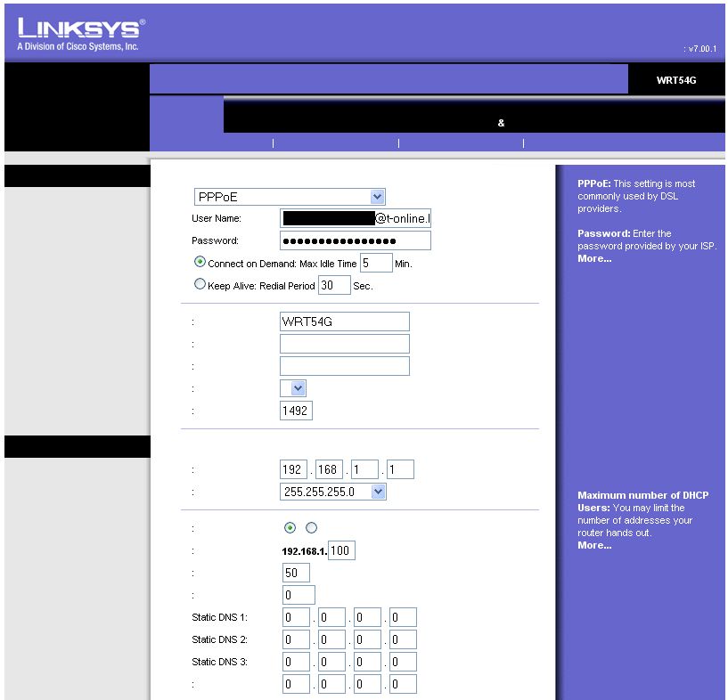Screen dimensions: 728x700
Task: Click first octet field of Static DNS 3
Action: (296, 662)
